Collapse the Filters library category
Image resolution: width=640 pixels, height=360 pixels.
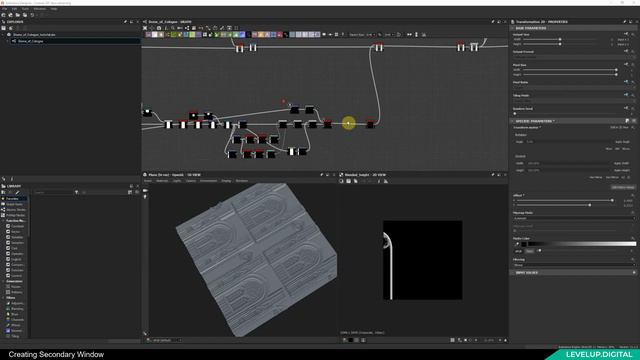tap(3, 298)
